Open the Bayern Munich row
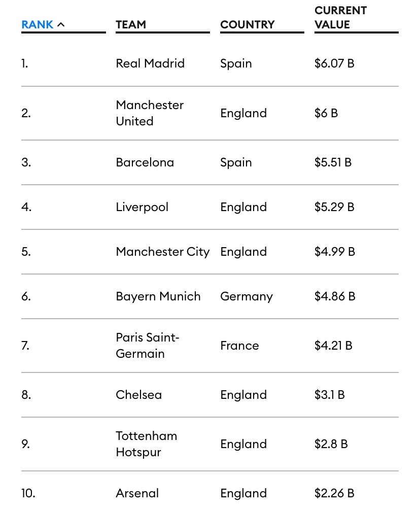Image resolution: width=420 pixels, height=510 pixels. pyautogui.click(x=209, y=296)
